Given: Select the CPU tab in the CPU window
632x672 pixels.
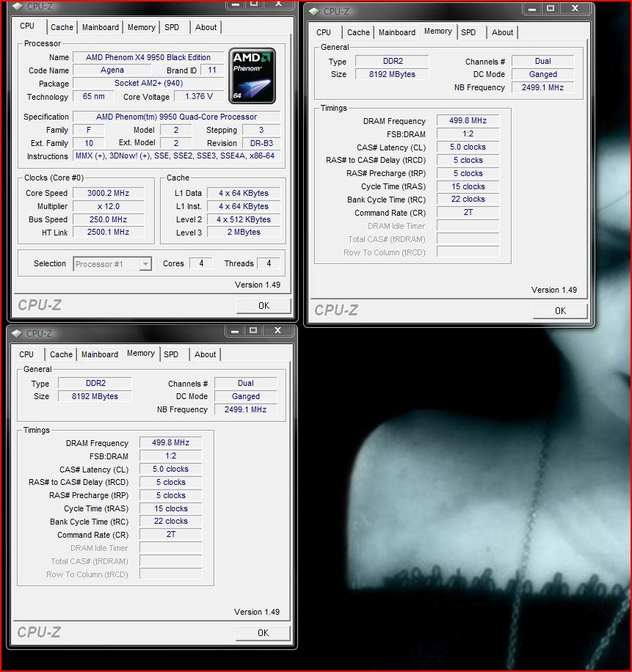Looking at the screenshot, I should coord(27,26).
